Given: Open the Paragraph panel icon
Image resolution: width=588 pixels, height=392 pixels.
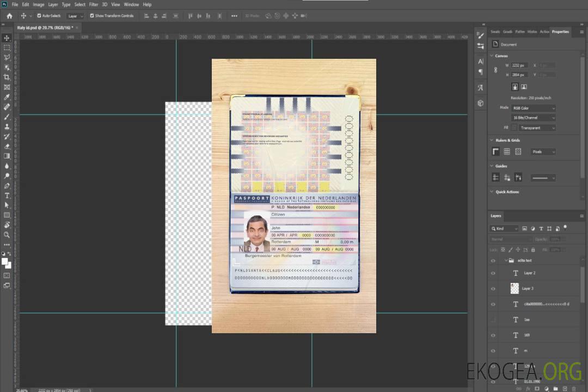Looking at the screenshot, I should click(x=481, y=72).
